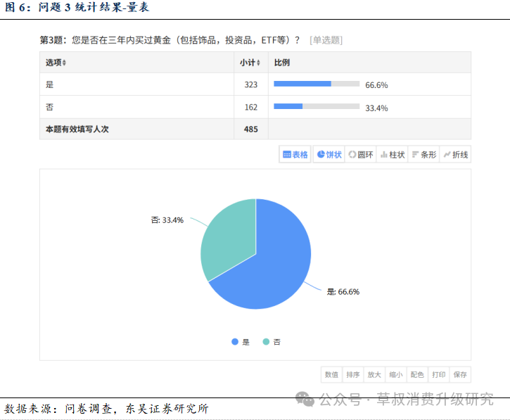Sort by the 小计 column arrows
This screenshot has height=420, width=510.
pyautogui.click(x=258, y=63)
